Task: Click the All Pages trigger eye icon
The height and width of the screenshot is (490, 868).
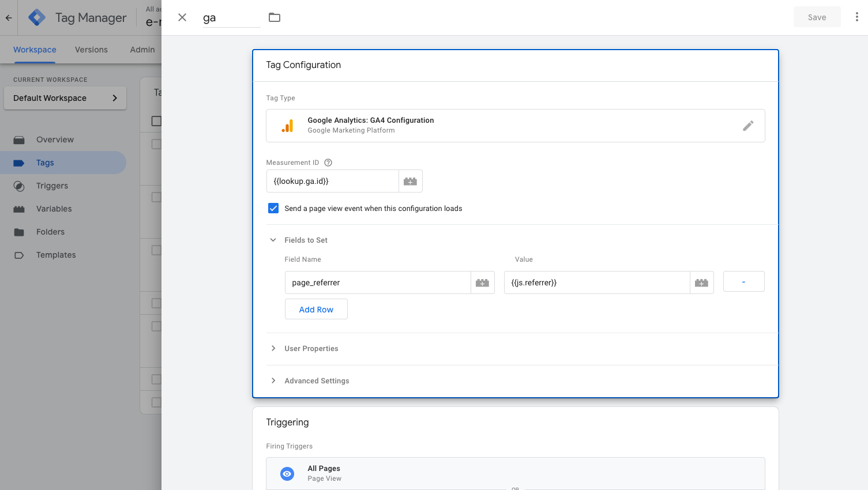Action: click(287, 473)
